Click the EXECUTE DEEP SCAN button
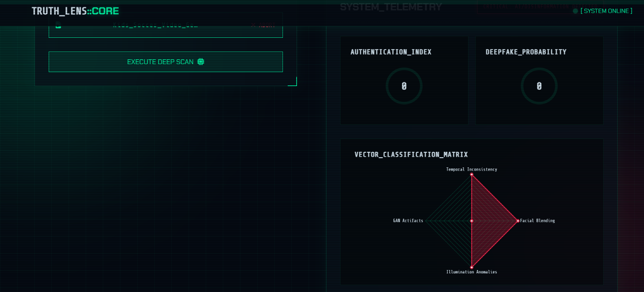Image resolution: width=644 pixels, height=292 pixels. pyautogui.click(x=166, y=62)
